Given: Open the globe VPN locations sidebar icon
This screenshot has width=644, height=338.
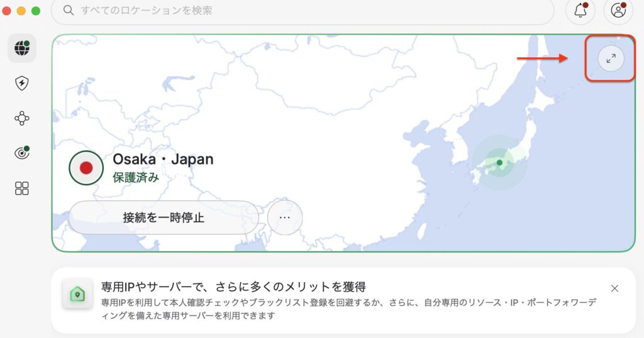Looking at the screenshot, I should tap(22, 48).
